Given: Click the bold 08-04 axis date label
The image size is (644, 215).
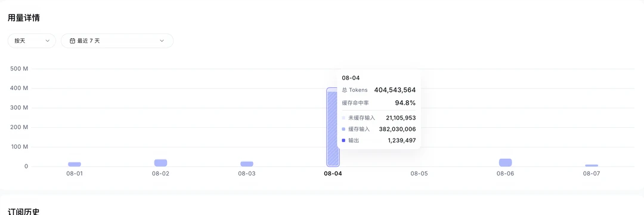Looking at the screenshot, I should pyautogui.click(x=333, y=173).
